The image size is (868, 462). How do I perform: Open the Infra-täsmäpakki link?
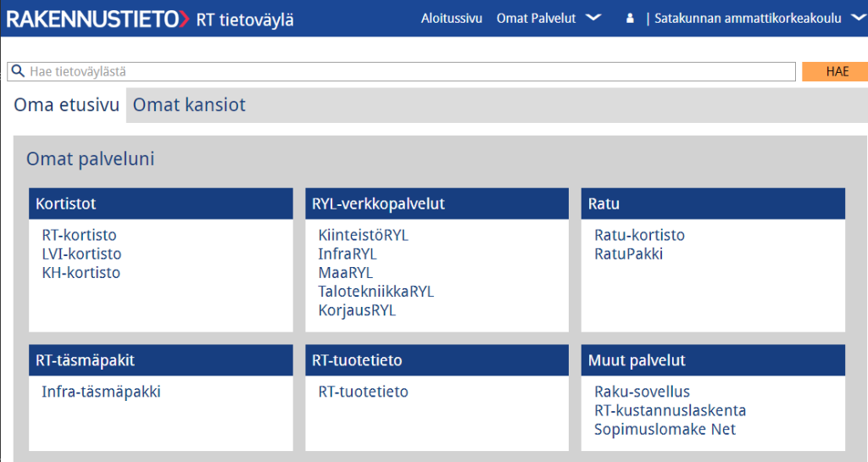[x=102, y=392]
